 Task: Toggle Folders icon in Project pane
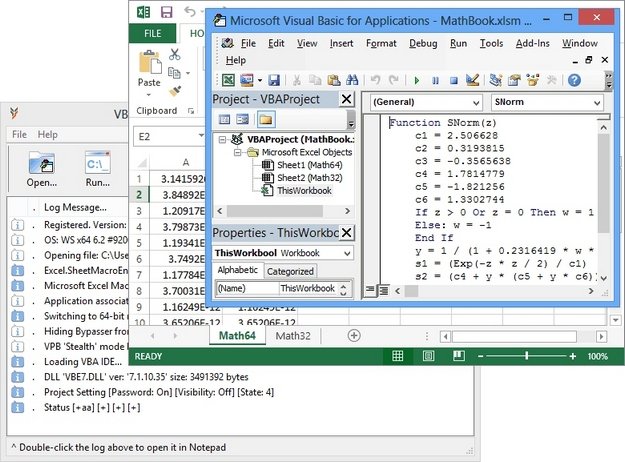[x=266, y=119]
